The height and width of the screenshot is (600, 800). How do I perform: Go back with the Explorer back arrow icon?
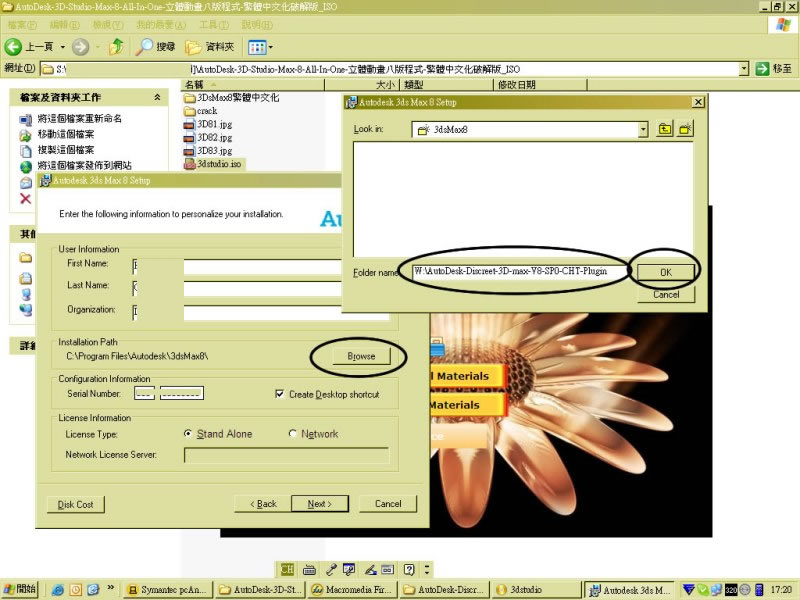point(13,47)
